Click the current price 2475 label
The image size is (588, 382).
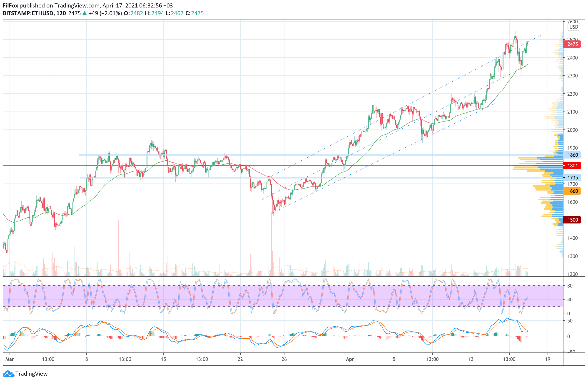tap(572, 44)
